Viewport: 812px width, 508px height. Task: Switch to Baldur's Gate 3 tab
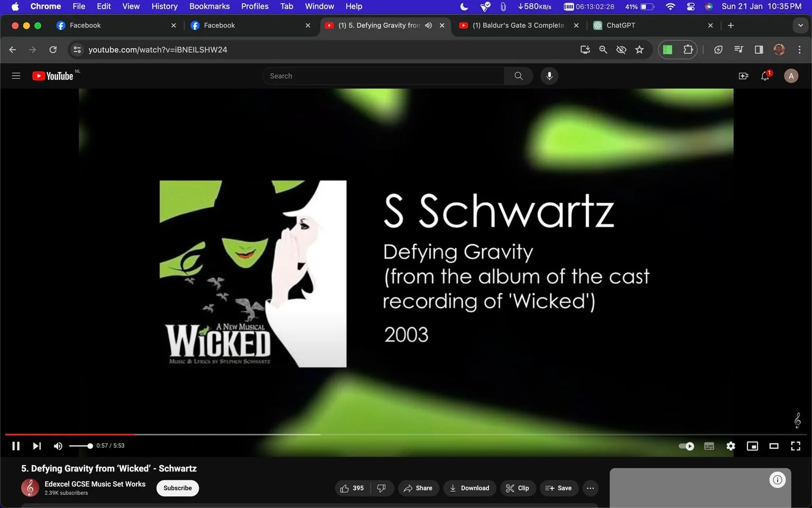coord(519,25)
